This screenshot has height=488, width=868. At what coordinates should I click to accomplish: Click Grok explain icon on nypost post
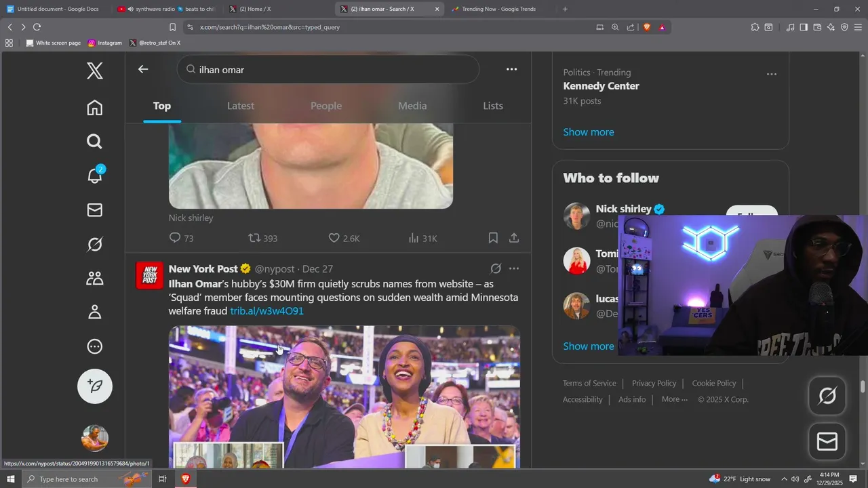496,268
